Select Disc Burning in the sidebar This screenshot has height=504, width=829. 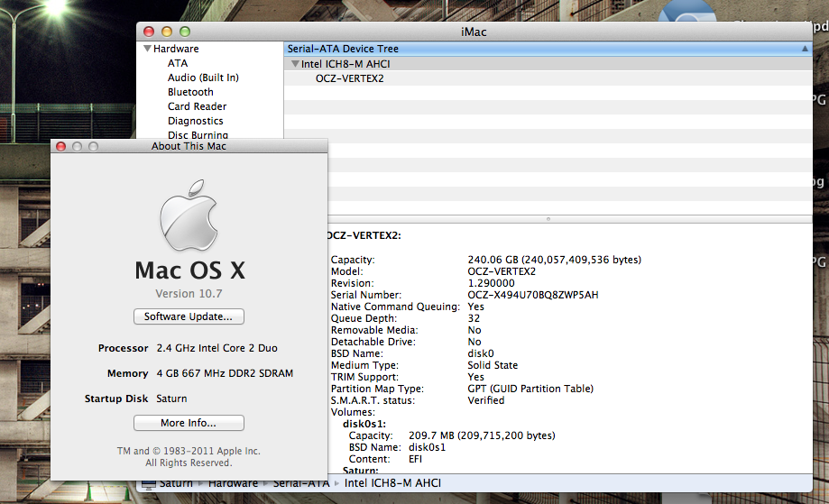pyautogui.click(x=198, y=134)
